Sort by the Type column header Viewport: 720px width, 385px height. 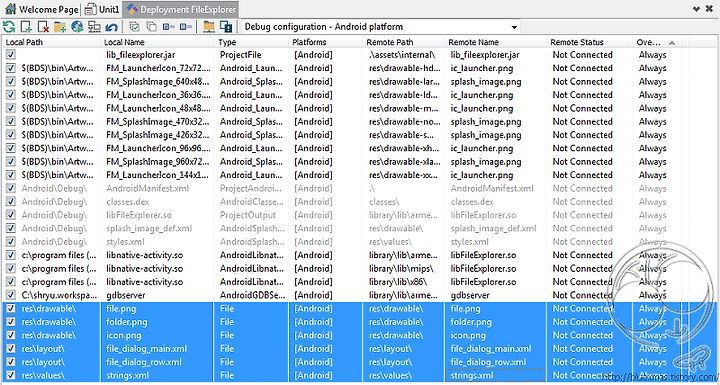[252, 42]
